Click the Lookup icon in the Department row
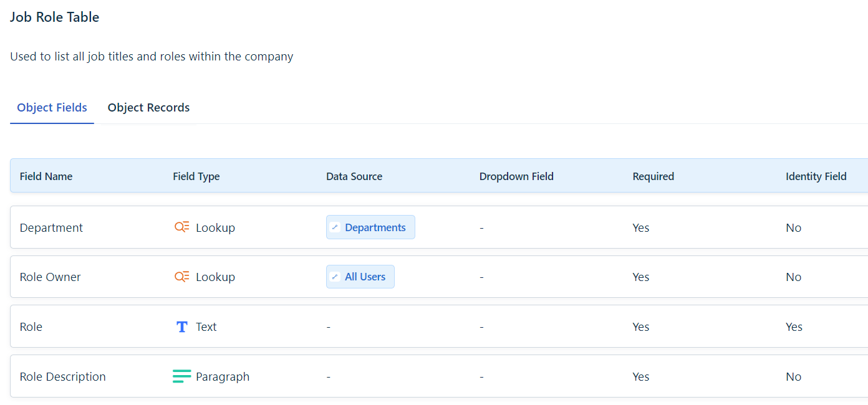This screenshot has height=405, width=868. point(181,227)
